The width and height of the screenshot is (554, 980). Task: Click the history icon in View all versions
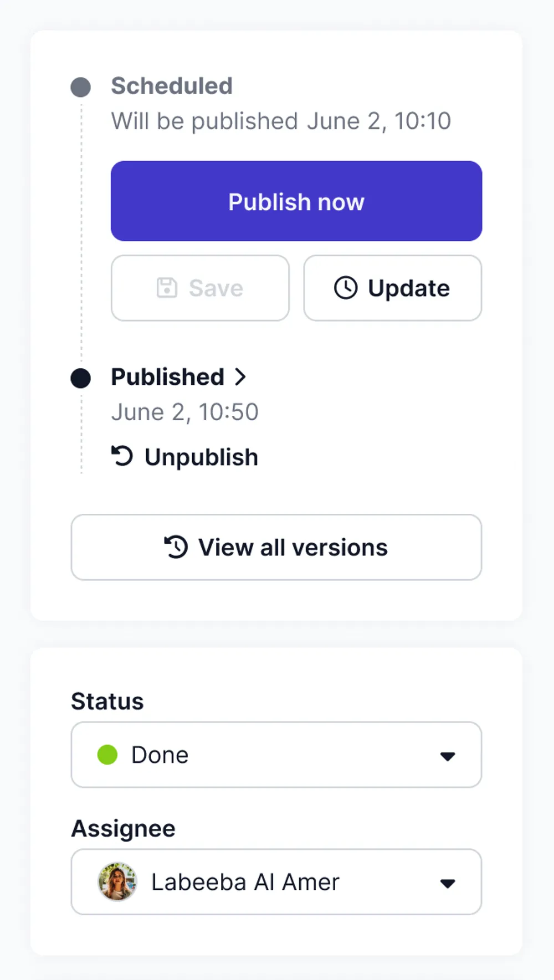coord(176,547)
